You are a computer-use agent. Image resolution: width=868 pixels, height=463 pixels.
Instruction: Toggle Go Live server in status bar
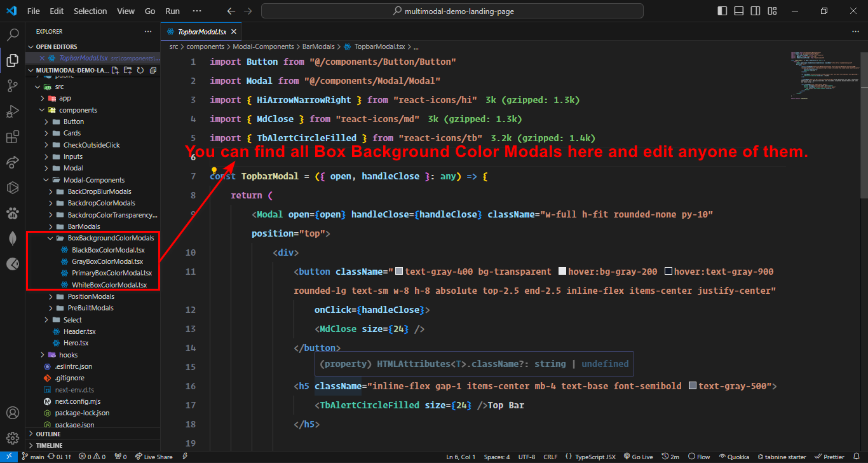point(639,457)
